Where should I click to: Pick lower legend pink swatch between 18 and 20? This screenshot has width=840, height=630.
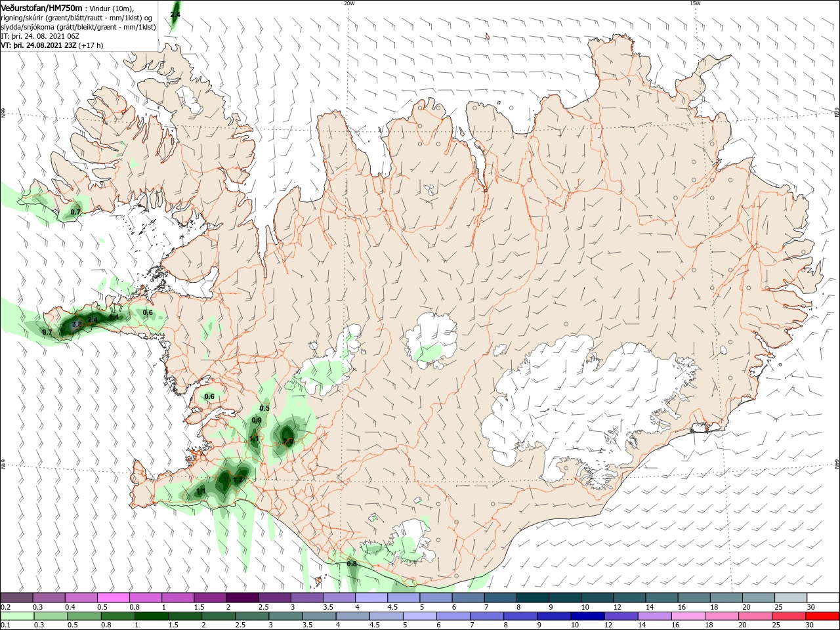coord(721,616)
